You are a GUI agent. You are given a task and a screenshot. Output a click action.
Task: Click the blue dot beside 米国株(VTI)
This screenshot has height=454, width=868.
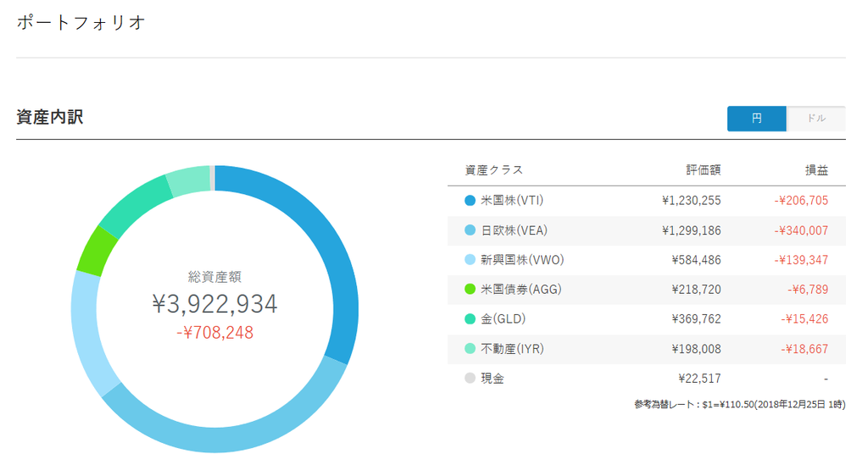[470, 201]
